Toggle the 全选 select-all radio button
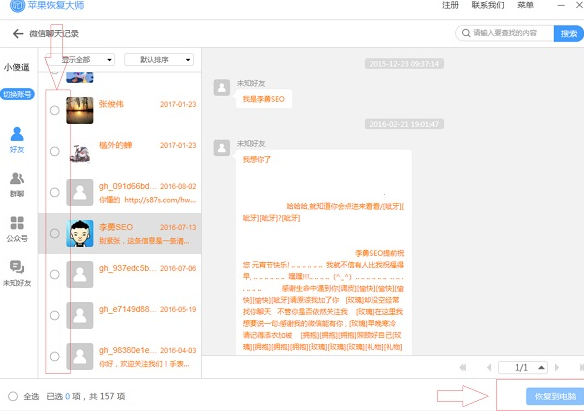The height and width of the screenshot is (411, 584). [x=13, y=396]
